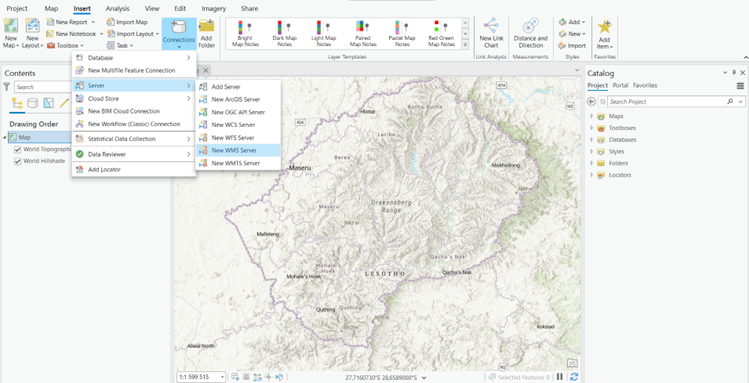
Task: Switch to Favorites tab in Catalog
Action: [x=645, y=85]
